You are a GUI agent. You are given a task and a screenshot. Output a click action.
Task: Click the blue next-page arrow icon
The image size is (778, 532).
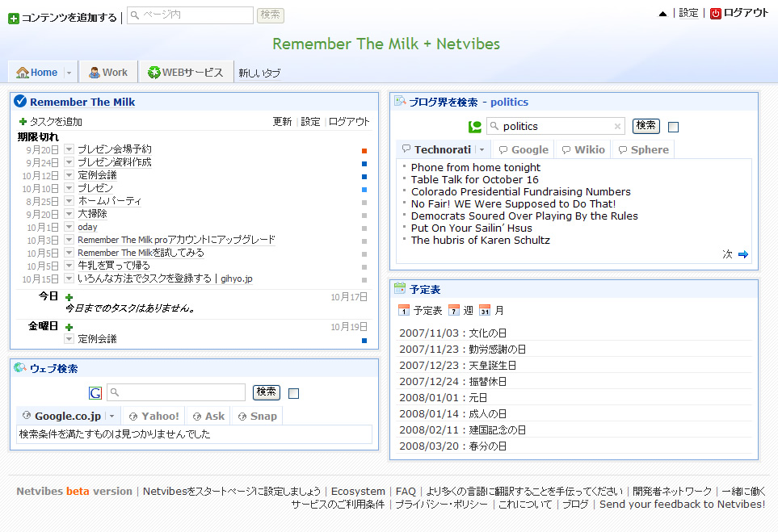click(742, 254)
